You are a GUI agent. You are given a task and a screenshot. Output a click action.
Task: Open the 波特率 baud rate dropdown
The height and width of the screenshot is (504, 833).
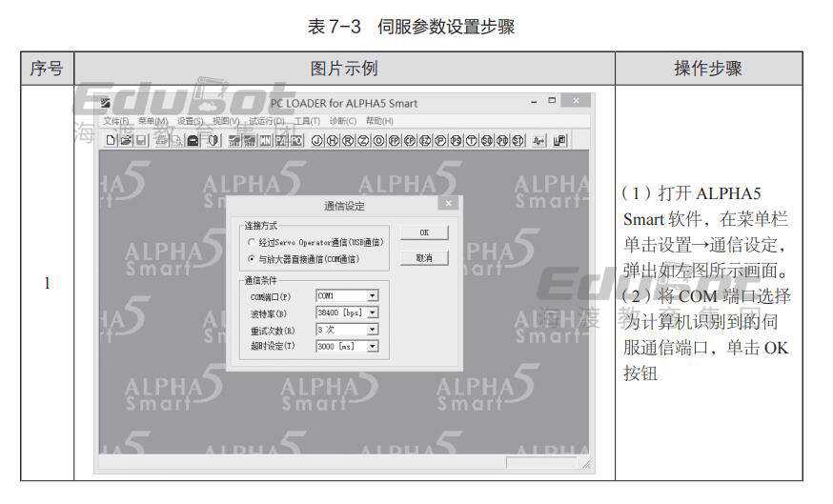pyautogui.click(x=373, y=312)
